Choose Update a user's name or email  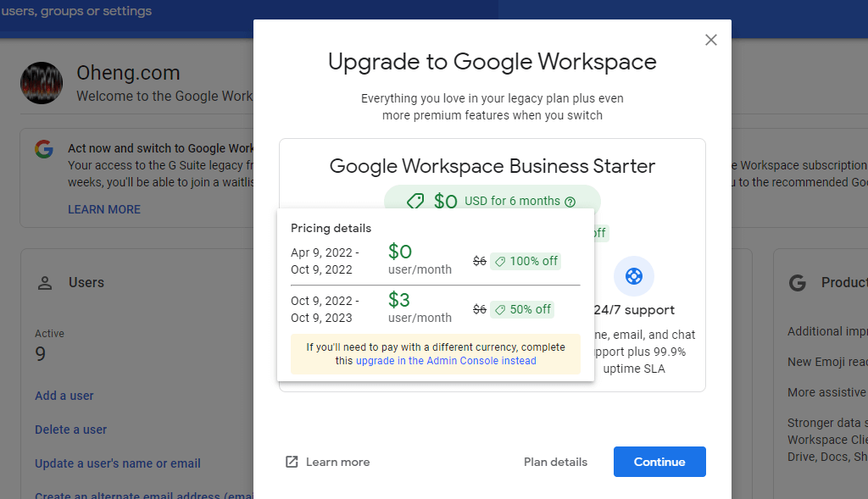coord(118,463)
